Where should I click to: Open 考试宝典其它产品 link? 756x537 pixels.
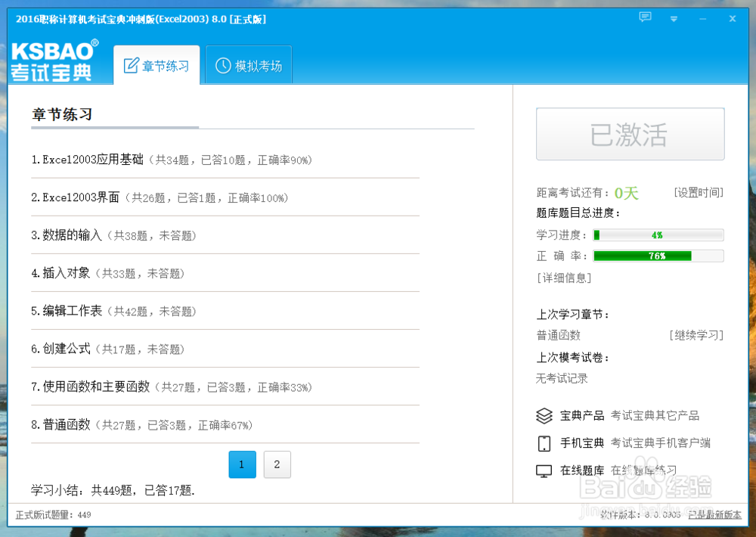tap(655, 415)
